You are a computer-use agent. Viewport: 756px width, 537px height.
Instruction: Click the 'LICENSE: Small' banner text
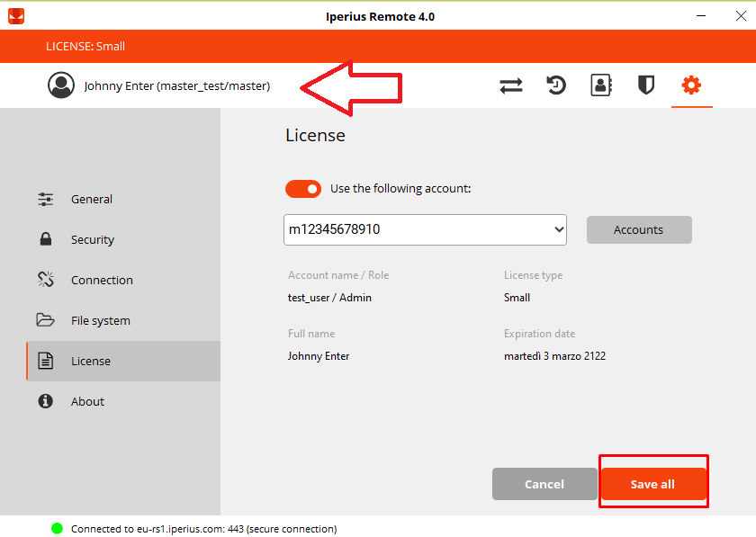tap(85, 46)
